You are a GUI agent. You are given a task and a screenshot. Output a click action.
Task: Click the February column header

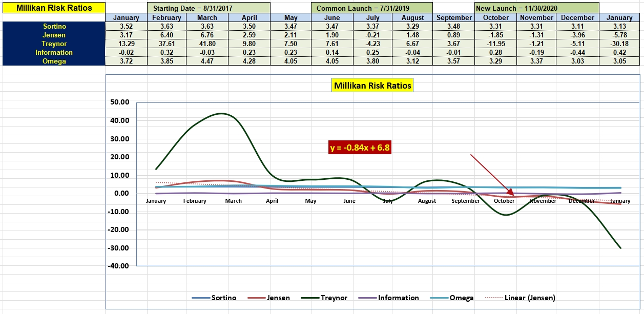(x=167, y=17)
